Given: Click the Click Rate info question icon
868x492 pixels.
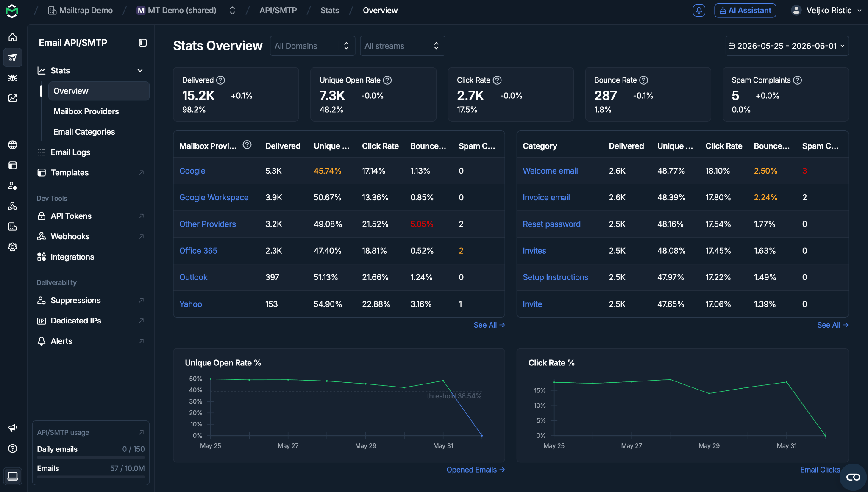Looking at the screenshot, I should pos(497,80).
